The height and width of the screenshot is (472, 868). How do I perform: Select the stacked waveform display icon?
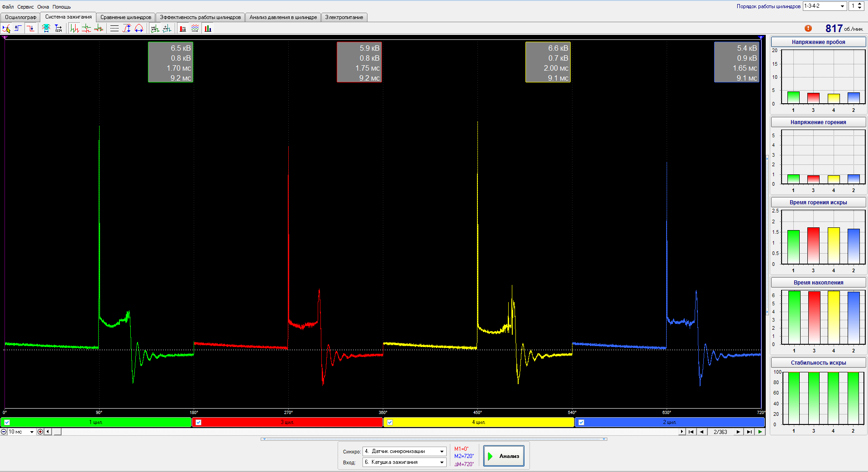86,29
